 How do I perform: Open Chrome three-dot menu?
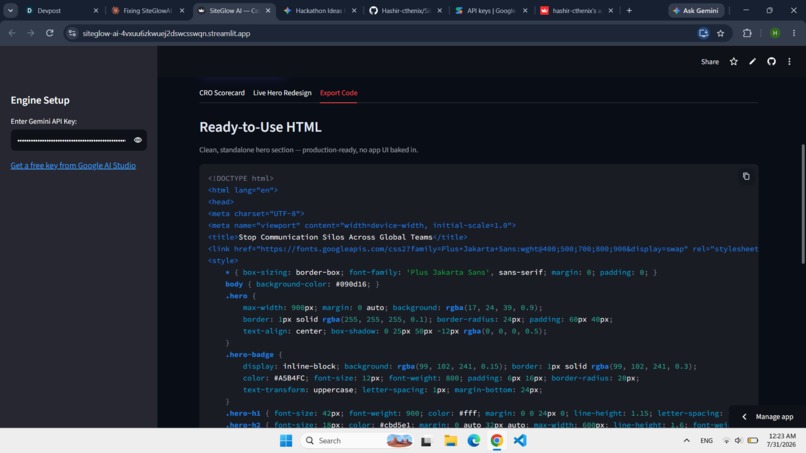pyautogui.click(x=794, y=33)
